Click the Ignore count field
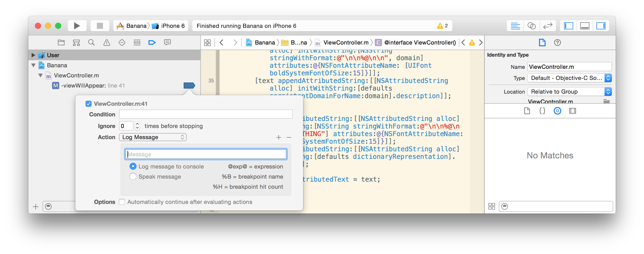The width and height of the screenshot is (644, 254). coord(126,126)
